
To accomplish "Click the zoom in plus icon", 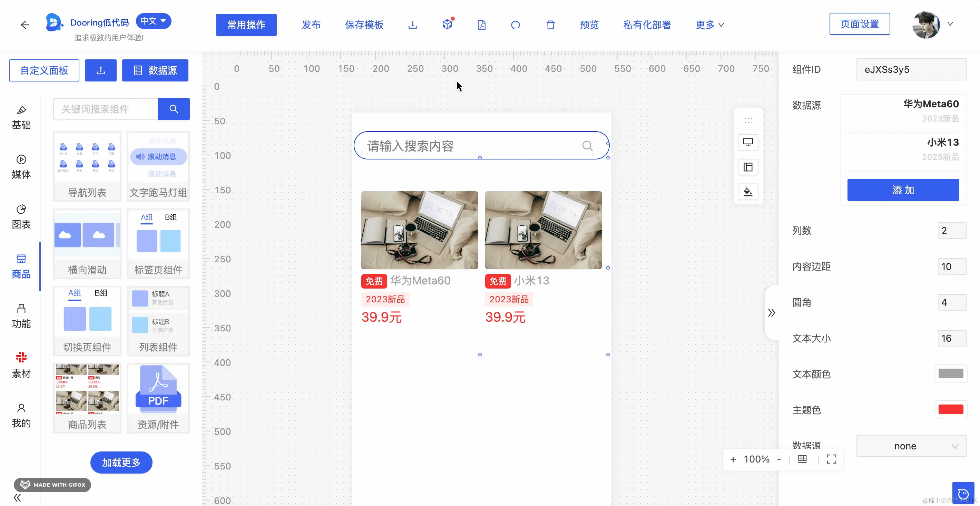I will click(x=733, y=460).
